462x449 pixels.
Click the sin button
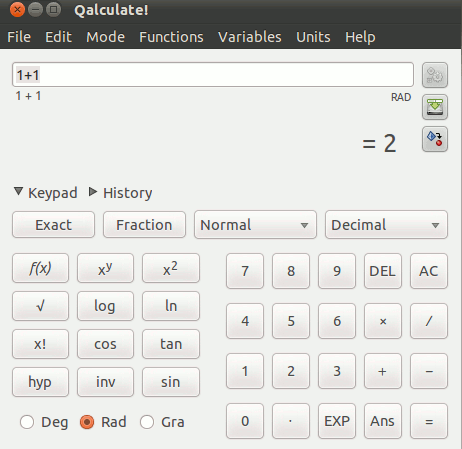click(x=171, y=382)
